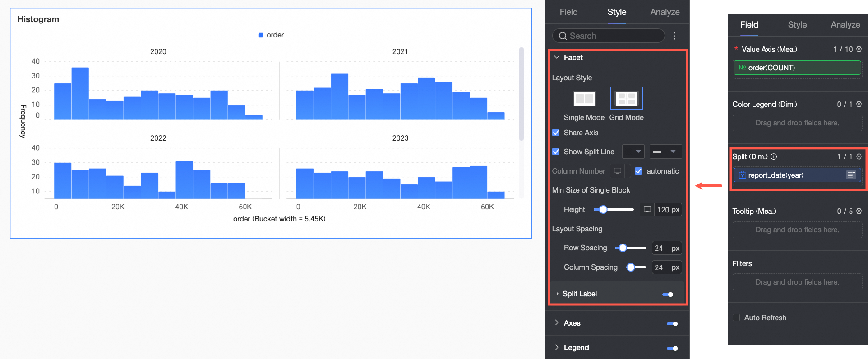
Task: Click the monitor icon in Height field
Action: [x=647, y=210]
